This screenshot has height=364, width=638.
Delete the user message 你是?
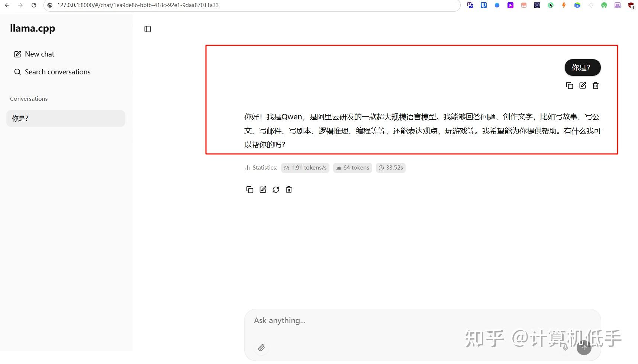click(x=595, y=86)
